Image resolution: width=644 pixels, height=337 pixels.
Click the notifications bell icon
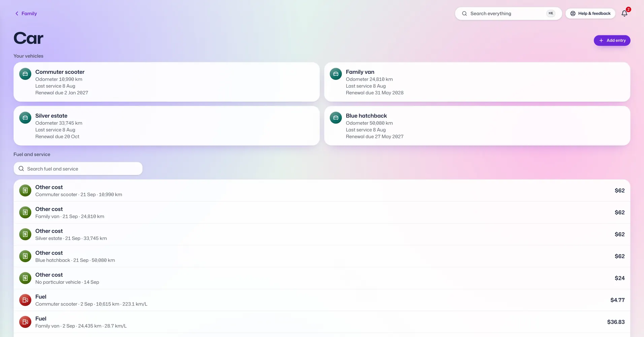[624, 13]
